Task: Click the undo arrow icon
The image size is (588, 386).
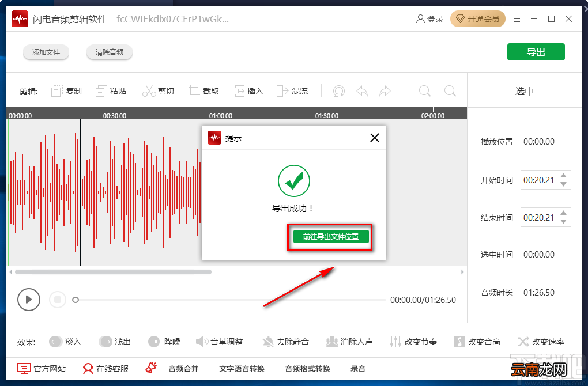Action: [362, 91]
